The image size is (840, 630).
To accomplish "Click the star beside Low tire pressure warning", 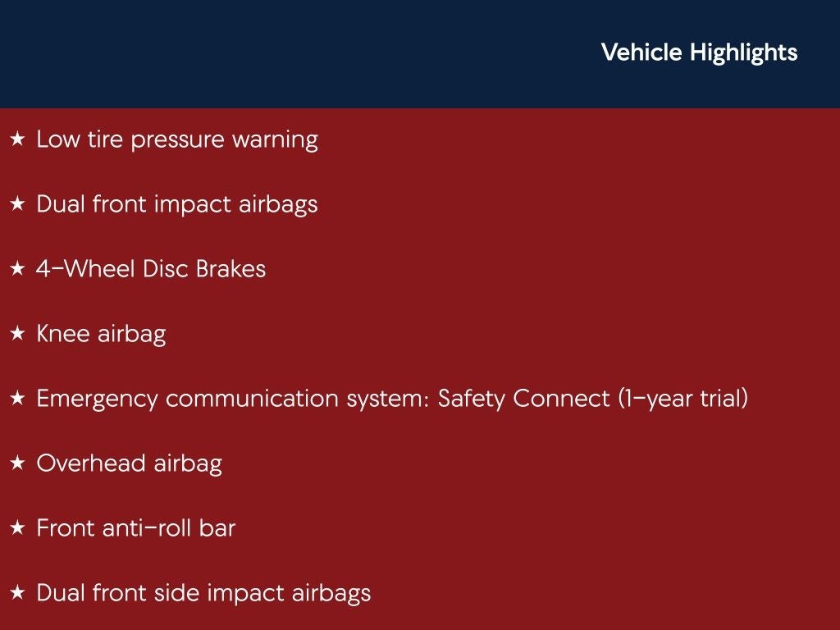I will pyautogui.click(x=17, y=140).
